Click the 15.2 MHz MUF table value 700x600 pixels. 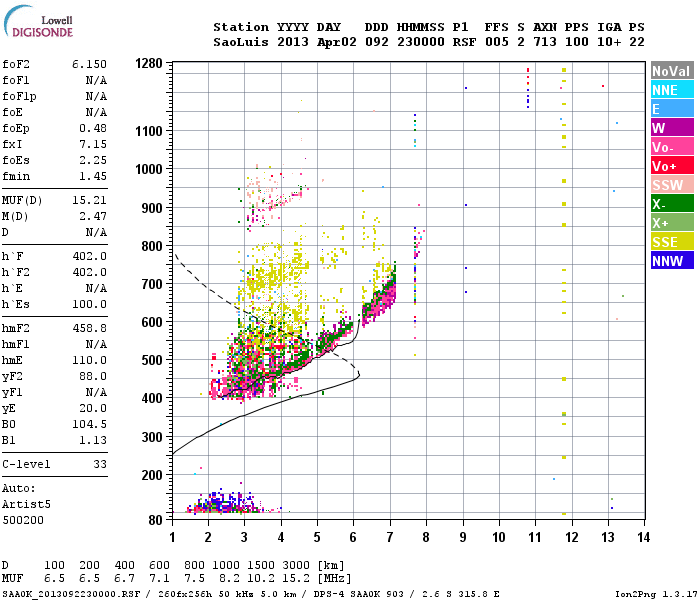click(296, 579)
